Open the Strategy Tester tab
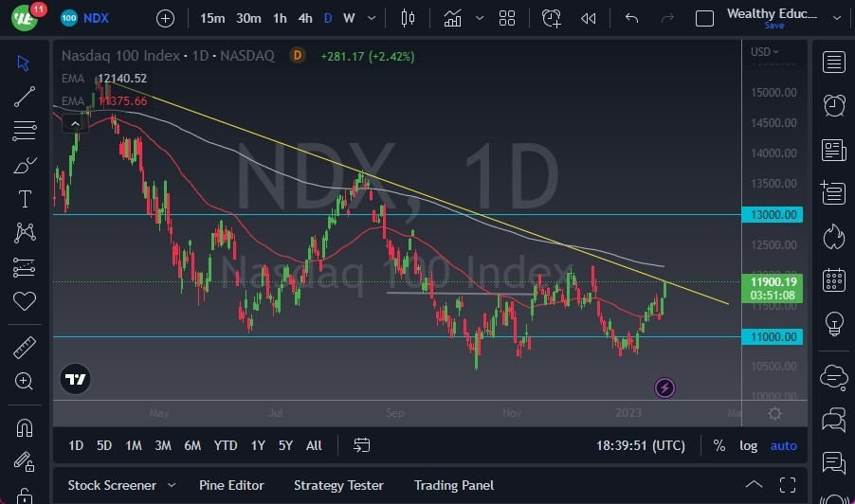Screen dimensions: 855x504 [338, 485]
